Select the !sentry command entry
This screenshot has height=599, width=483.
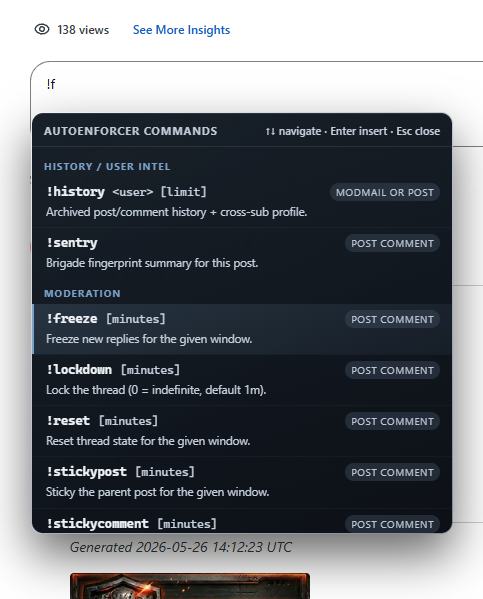[x=242, y=253]
